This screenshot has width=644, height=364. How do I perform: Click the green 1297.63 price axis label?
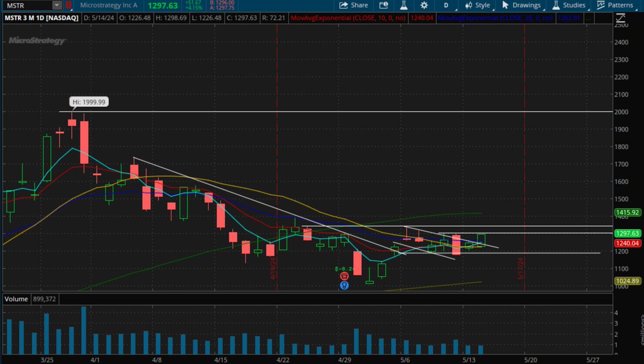(x=627, y=233)
